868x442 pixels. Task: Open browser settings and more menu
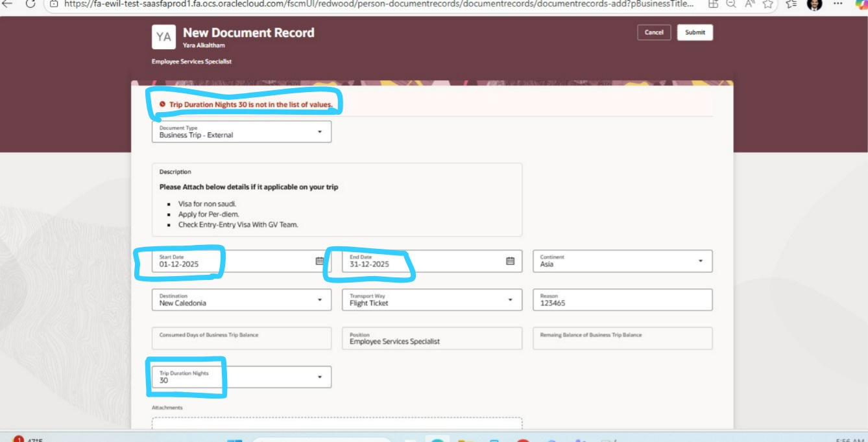tap(838, 4)
